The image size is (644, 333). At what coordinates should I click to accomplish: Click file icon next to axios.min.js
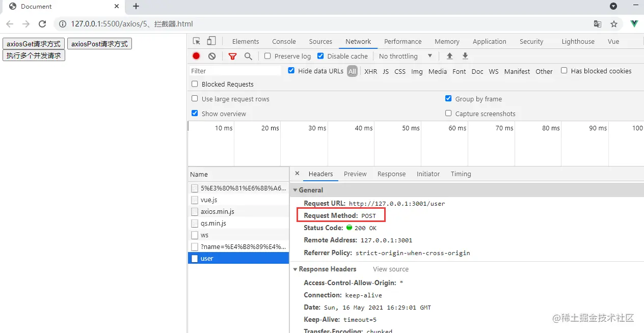(195, 212)
